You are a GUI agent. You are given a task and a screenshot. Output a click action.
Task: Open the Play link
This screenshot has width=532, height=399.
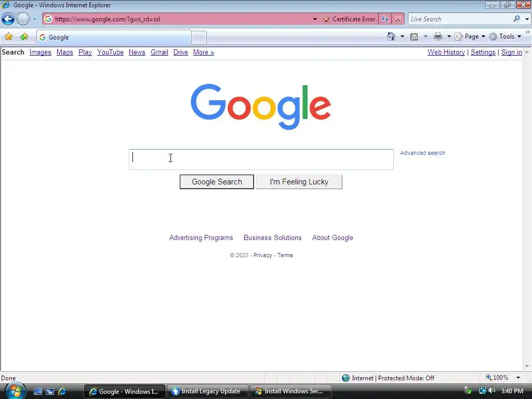[85, 52]
